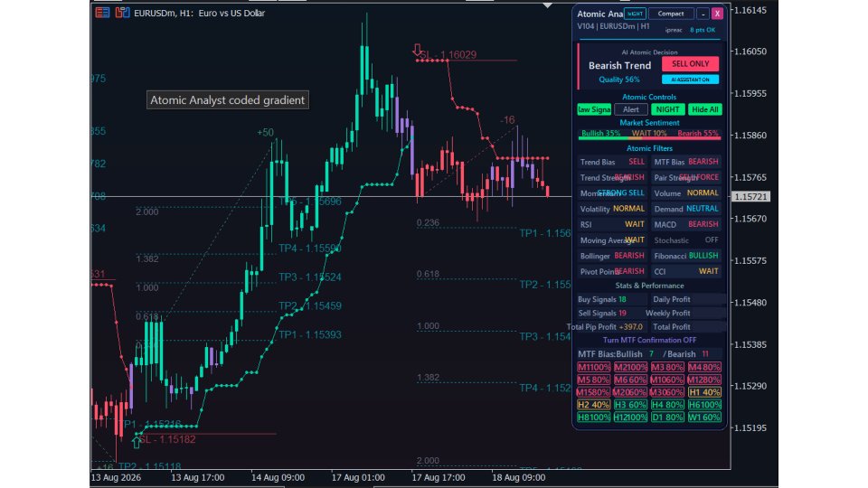Select the M10 60% timeframe box
The height and width of the screenshot is (488, 868).
[x=667, y=380]
